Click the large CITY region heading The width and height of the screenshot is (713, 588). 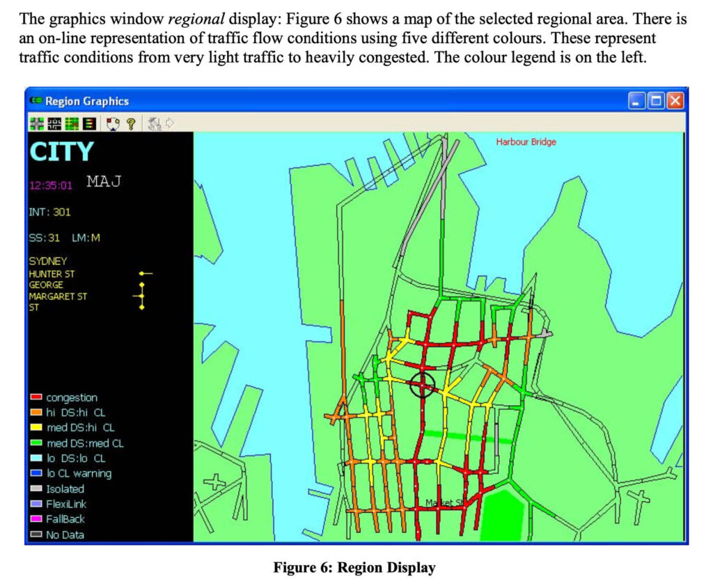pyautogui.click(x=61, y=151)
